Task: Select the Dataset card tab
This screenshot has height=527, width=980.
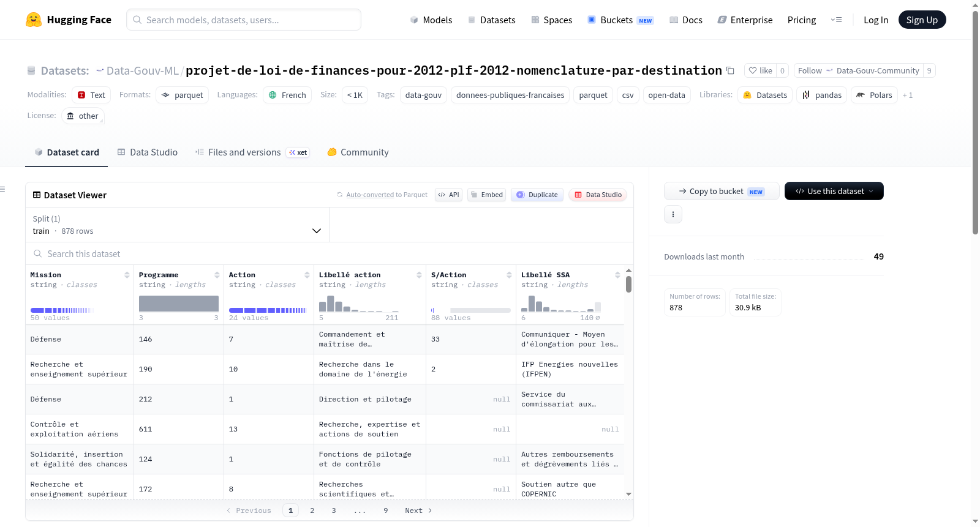Action: point(67,152)
